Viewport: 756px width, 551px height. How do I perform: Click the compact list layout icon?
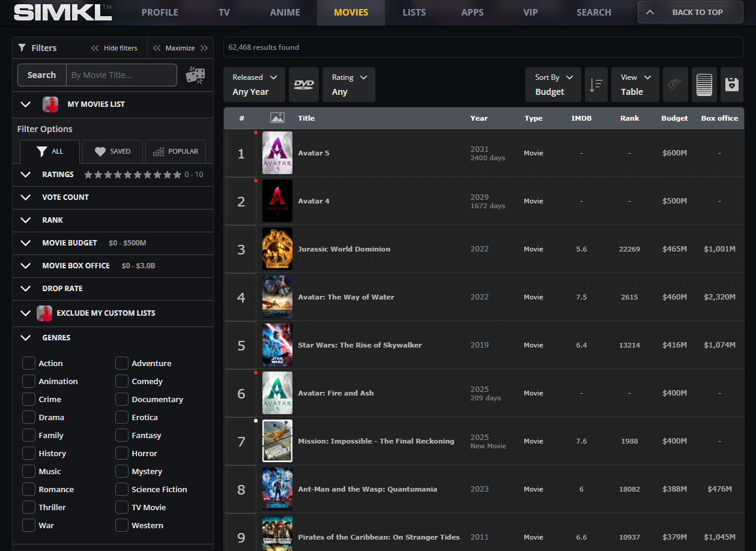pos(704,85)
